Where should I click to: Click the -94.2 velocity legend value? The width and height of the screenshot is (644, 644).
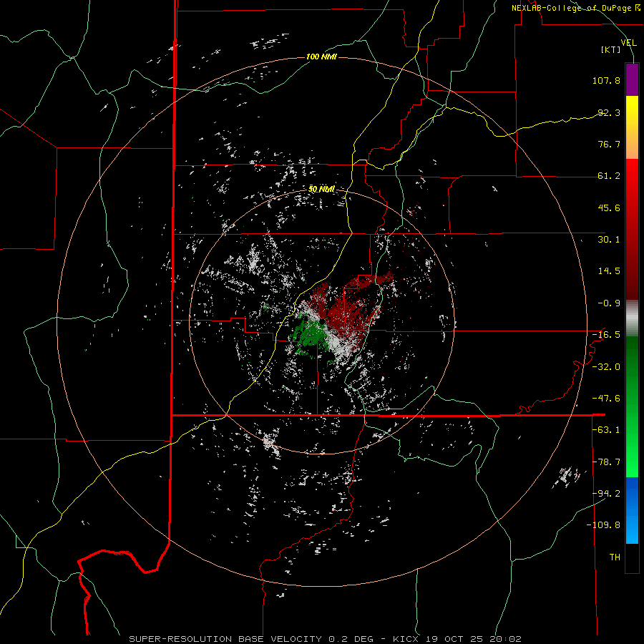(x=606, y=494)
